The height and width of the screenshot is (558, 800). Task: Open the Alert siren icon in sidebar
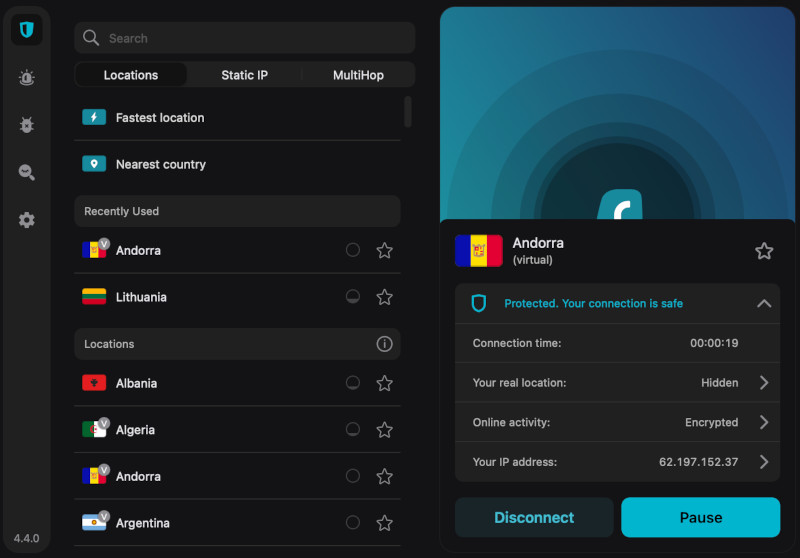tap(27, 78)
